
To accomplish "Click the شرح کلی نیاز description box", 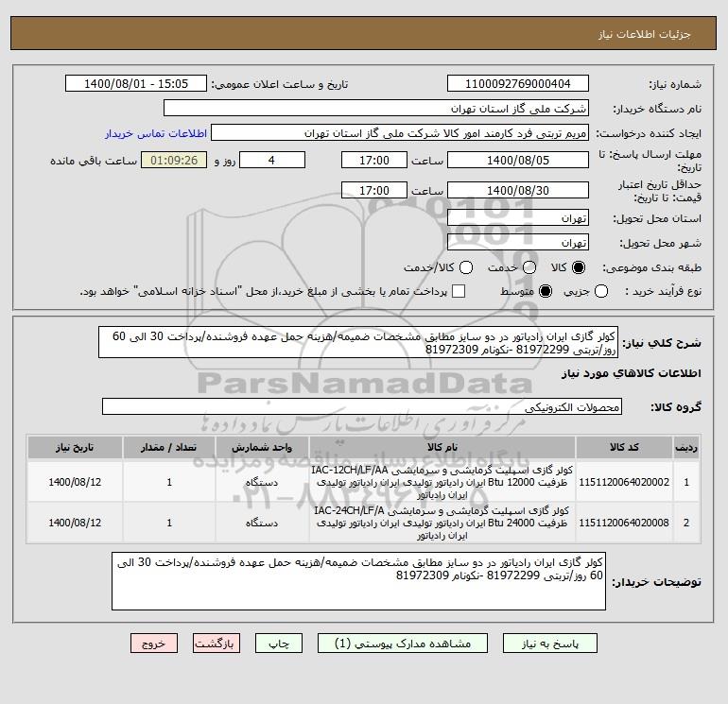I will (358, 342).
